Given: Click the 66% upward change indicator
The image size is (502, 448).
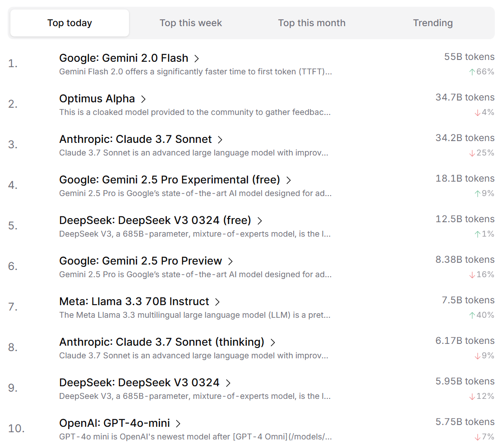Looking at the screenshot, I should [x=482, y=72].
